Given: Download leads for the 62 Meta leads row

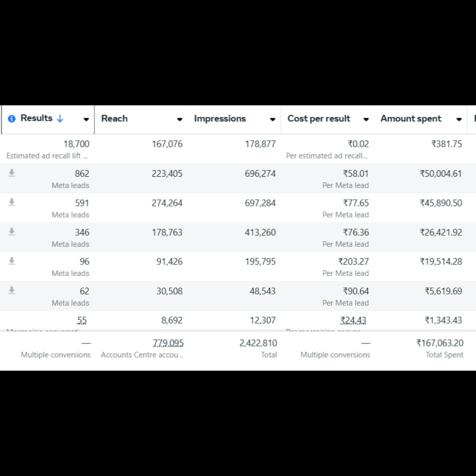Looking at the screenshot, I should [12, 290].
